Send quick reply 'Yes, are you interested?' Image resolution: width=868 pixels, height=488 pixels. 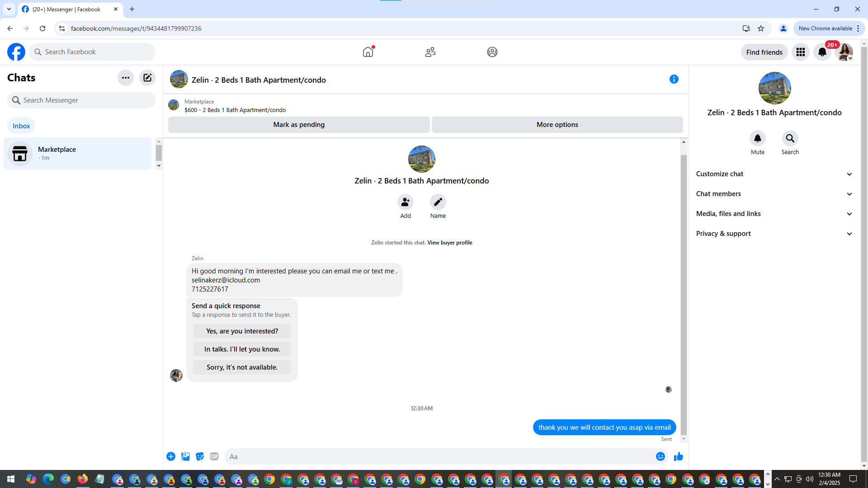pyautogui.click(x=242, y=331)
